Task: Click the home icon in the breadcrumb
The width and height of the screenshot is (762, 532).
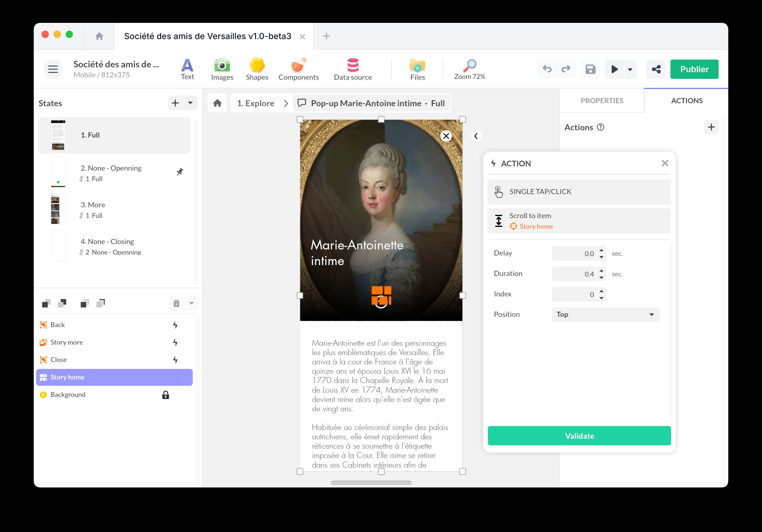Action: 217,103
